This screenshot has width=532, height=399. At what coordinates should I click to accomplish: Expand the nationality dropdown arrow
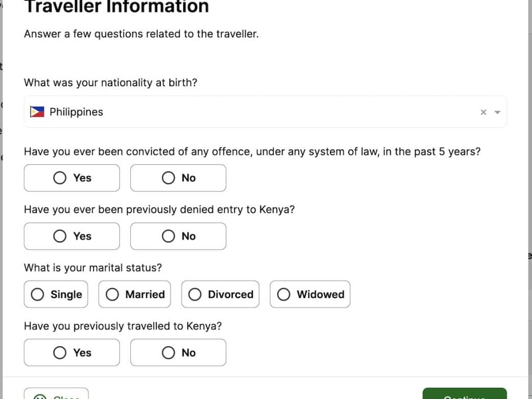[498, 112]
